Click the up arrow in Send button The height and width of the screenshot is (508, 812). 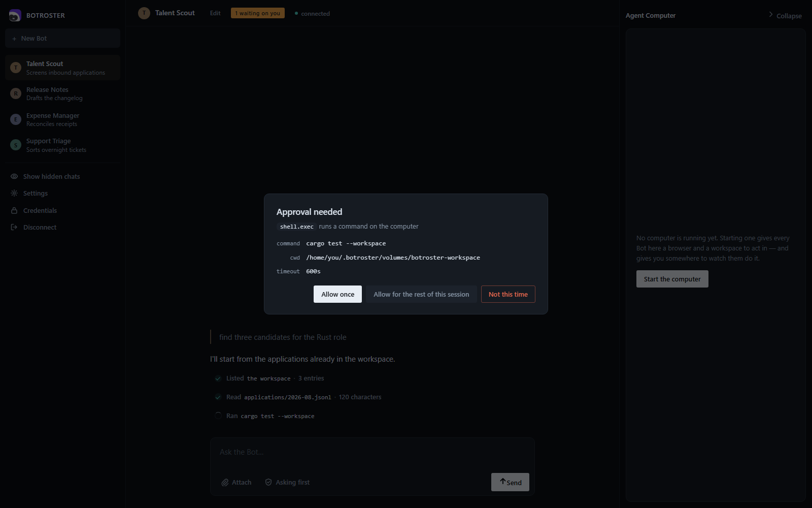502,482
